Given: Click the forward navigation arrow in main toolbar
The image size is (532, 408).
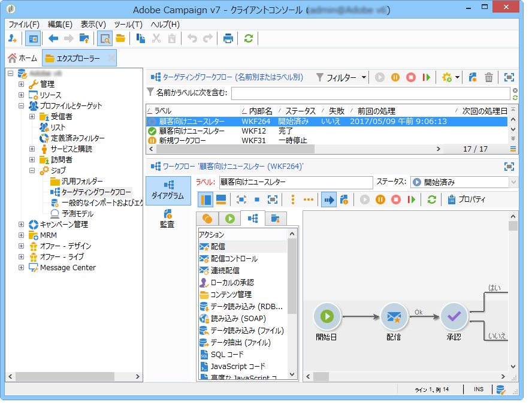Looking at the screenshot, I should tap(69, 39).
